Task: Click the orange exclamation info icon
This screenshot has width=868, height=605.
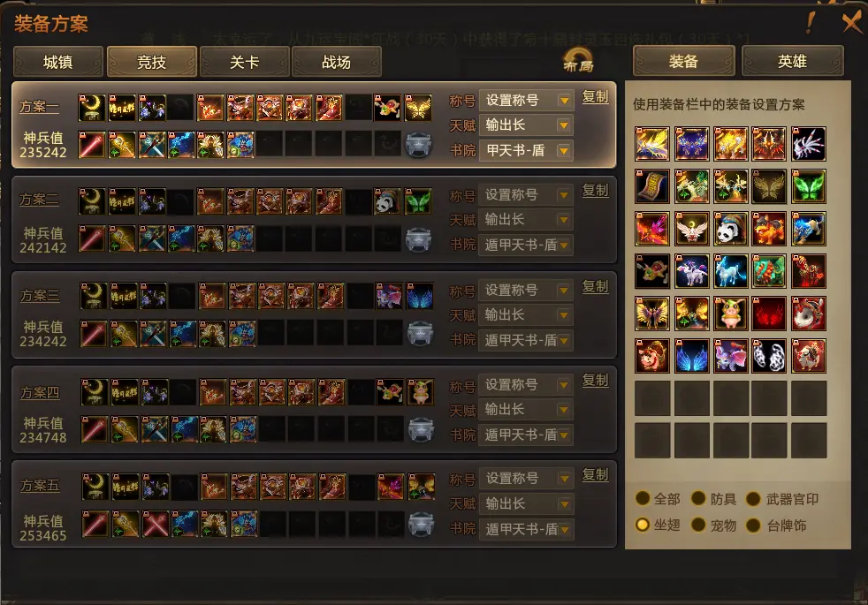Action: pos(811,23)
